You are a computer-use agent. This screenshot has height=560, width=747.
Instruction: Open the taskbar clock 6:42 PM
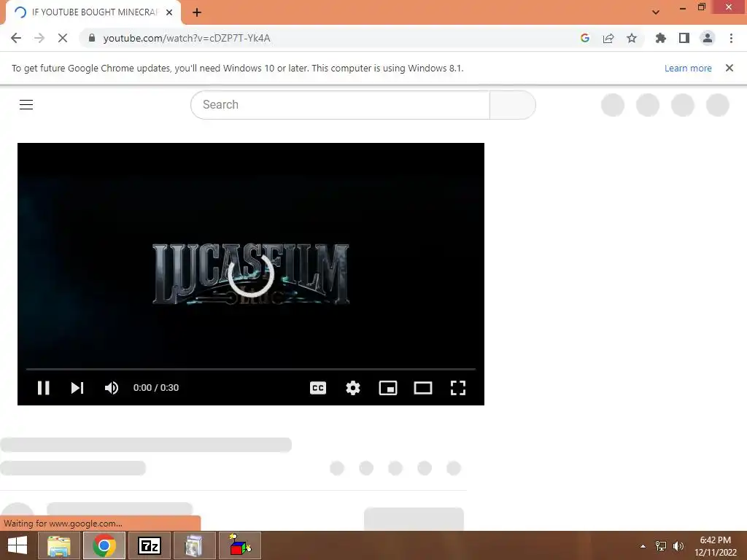715,546
